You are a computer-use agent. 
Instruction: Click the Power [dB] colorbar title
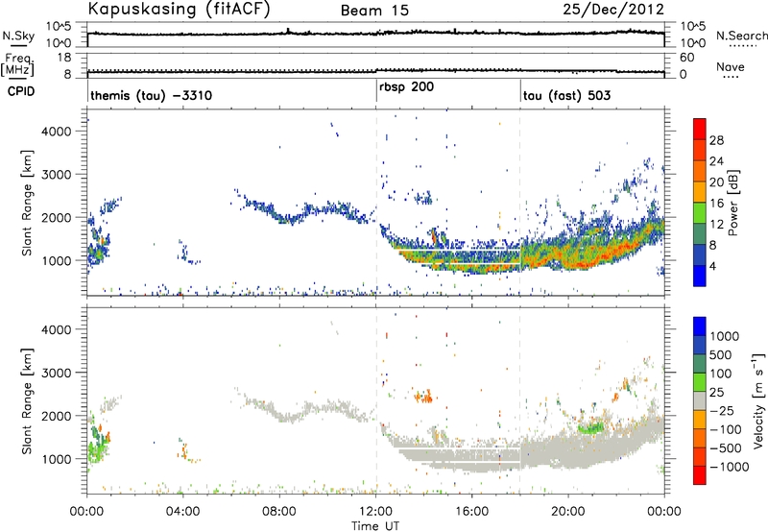click(x=732, y=203)
